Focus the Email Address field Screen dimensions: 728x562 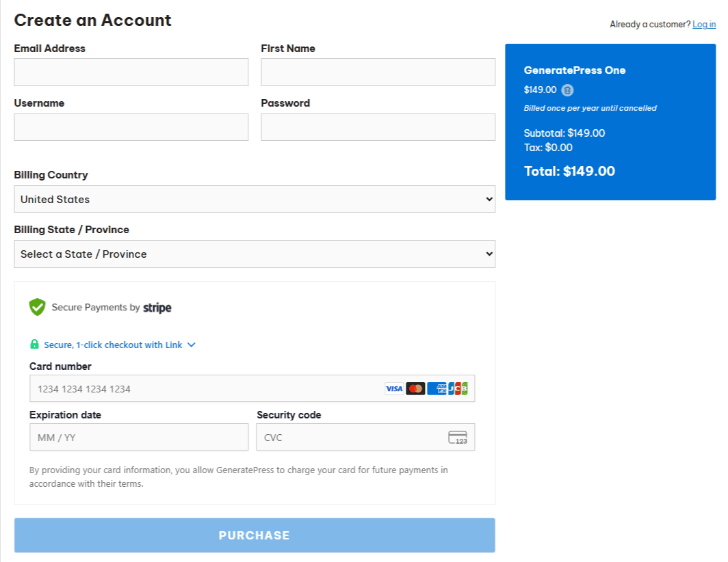coord(131,72)
